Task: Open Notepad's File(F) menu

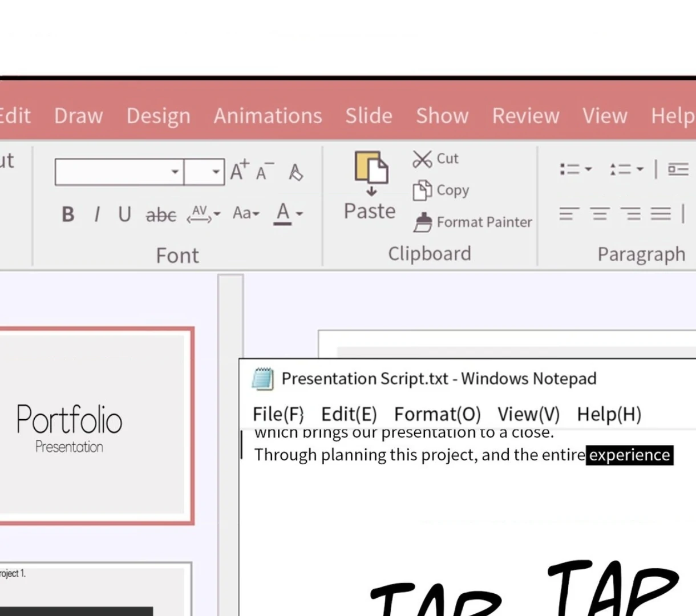Action: click(x=278, y=414)
